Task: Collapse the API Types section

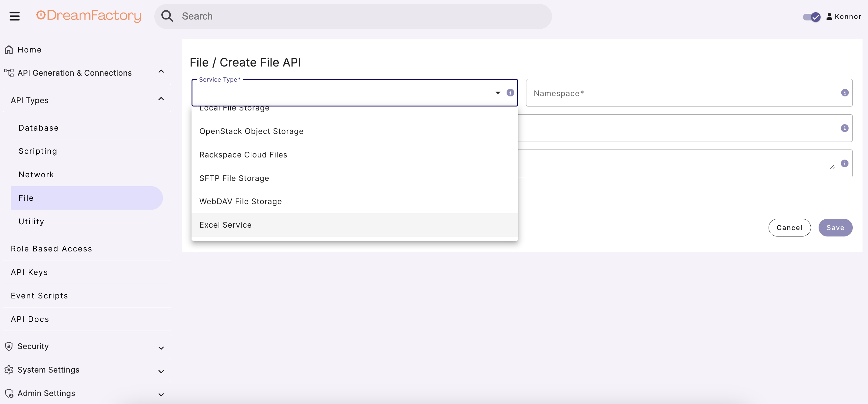Action: click(x=161, y=99)
